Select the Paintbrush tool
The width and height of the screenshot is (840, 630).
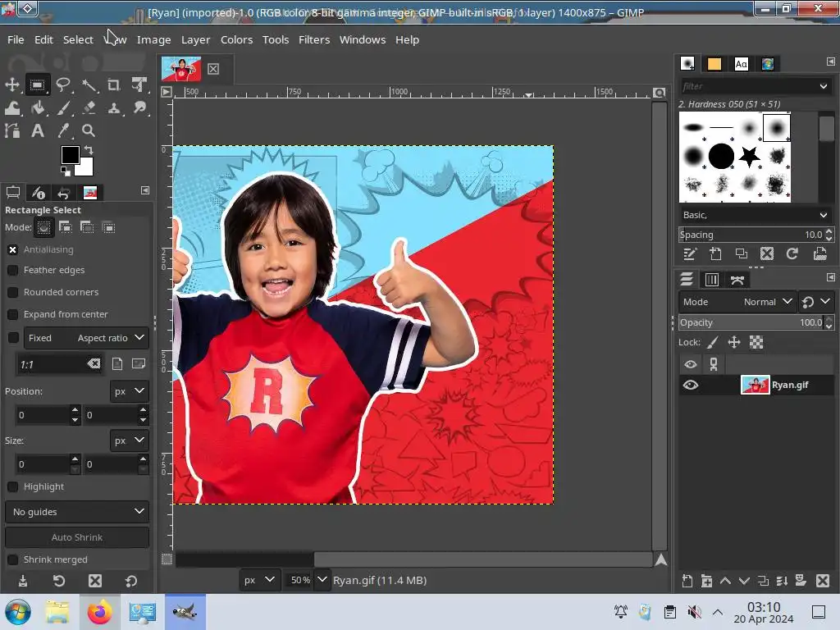point(63,108)
